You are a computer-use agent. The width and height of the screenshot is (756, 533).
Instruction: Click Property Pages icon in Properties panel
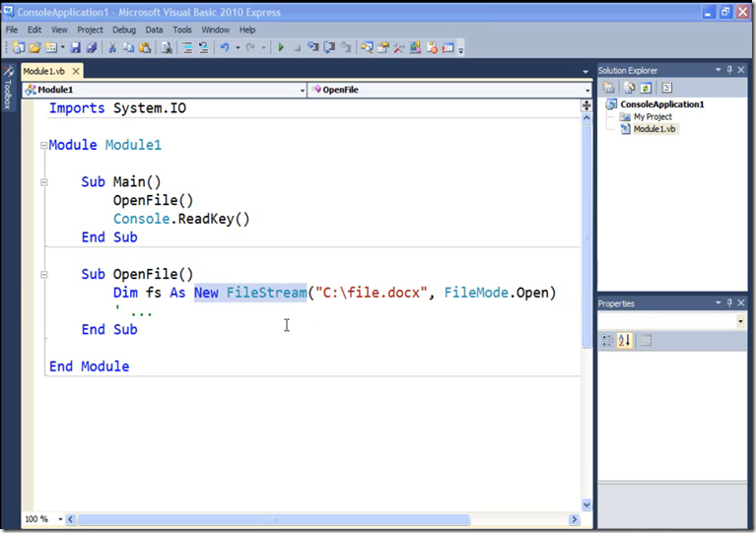click(646, 341)
